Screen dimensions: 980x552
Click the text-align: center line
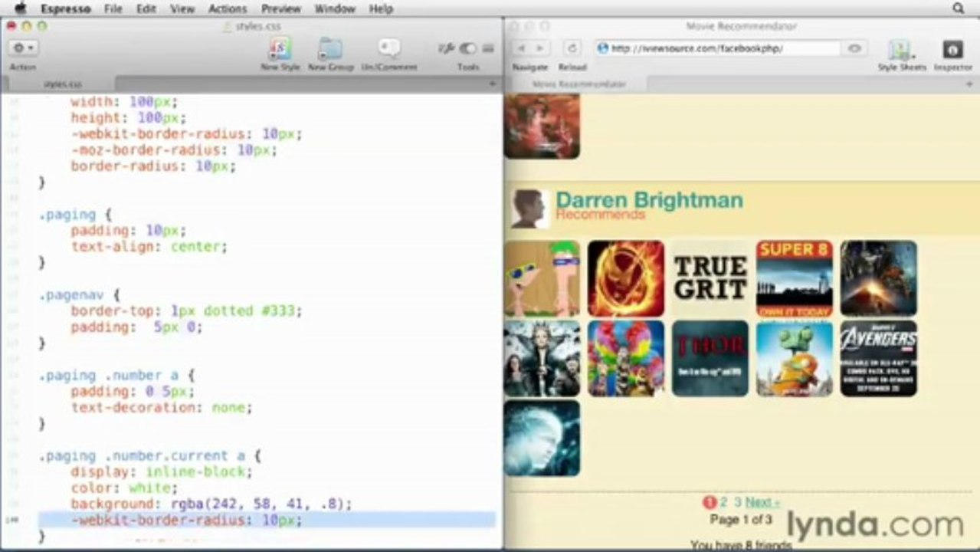click(x=149, y=247)
